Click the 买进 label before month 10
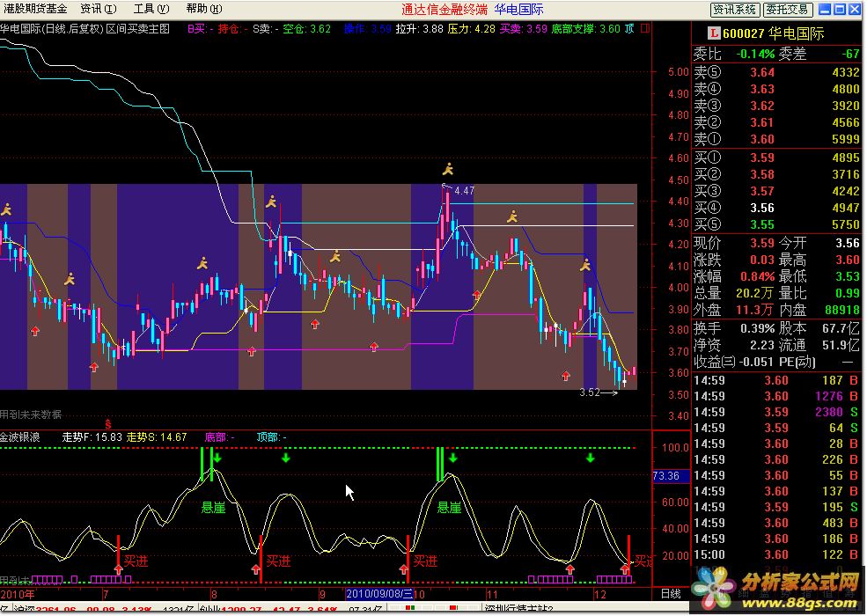The image size is (867, 616). coord(425,561)
